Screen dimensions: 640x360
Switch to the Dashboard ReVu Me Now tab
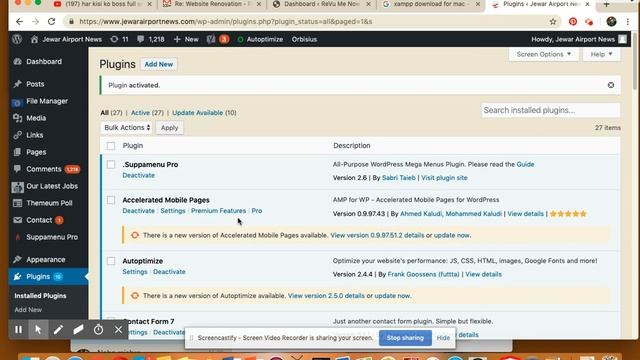click(x=322, y=4)
